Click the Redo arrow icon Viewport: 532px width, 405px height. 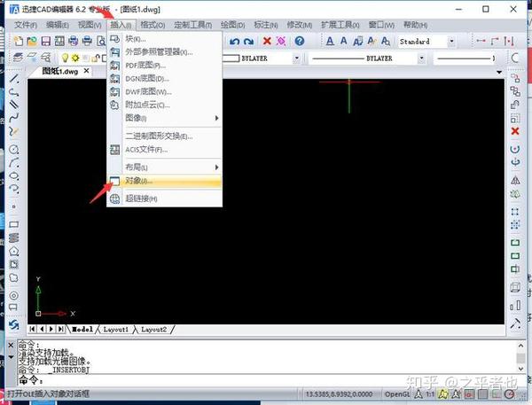click(248, 42)
